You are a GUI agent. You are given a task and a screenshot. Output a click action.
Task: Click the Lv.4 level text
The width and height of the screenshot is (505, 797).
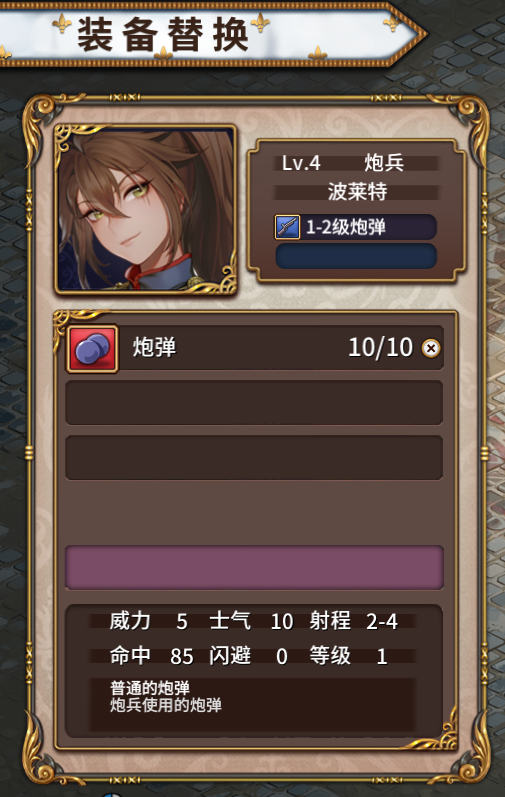[x=301, y=163]
